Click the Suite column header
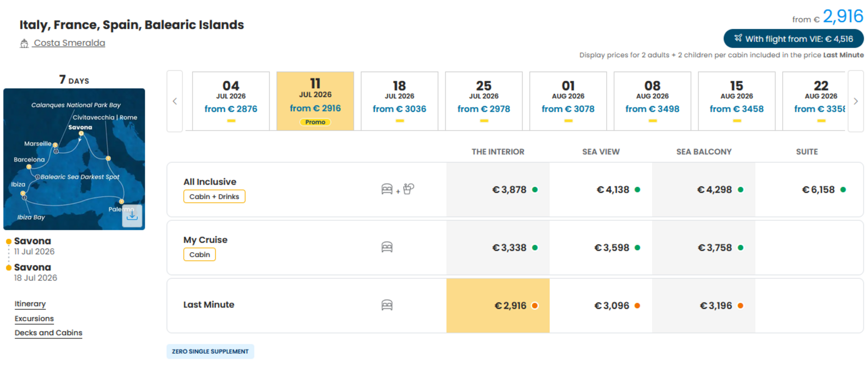 [x=807, y=151]
